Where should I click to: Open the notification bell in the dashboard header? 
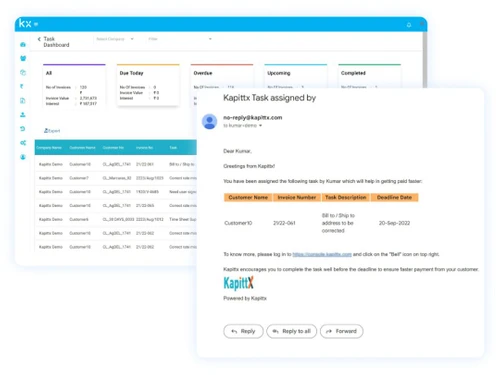coord(409,25)
